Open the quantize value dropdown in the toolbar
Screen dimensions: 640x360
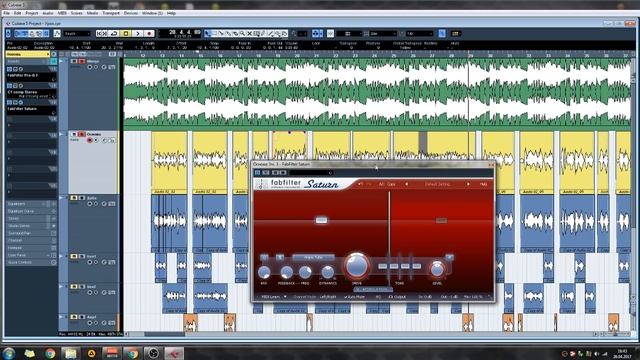pos(419,33)
